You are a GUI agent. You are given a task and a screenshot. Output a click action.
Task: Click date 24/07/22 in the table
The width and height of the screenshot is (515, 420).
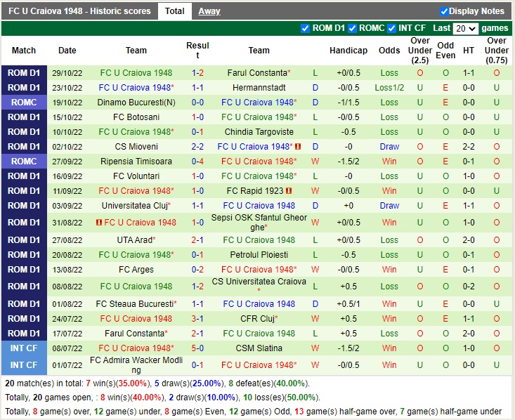tap(67, 319)
